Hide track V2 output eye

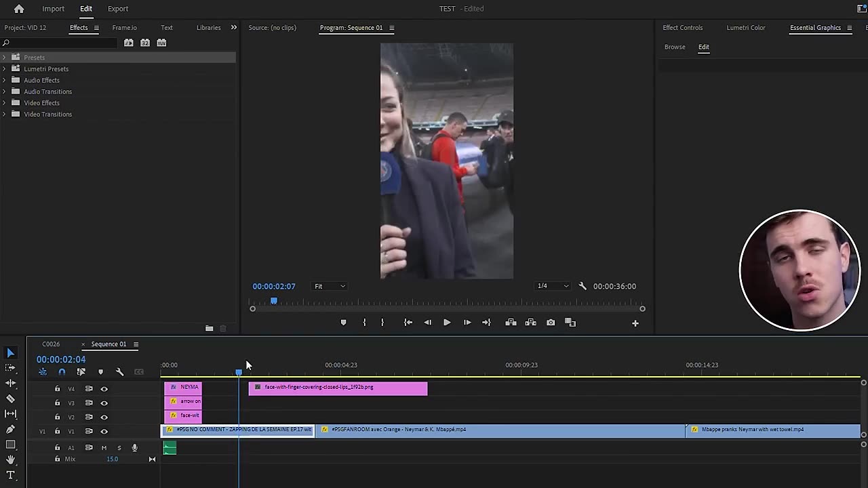104,417
